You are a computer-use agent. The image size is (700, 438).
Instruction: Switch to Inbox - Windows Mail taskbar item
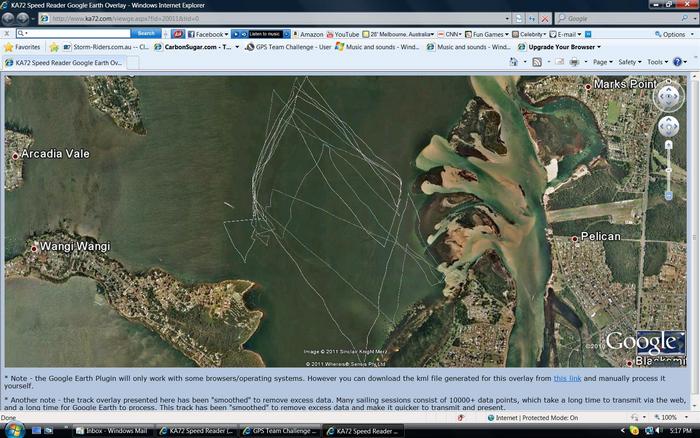(112, 430)
